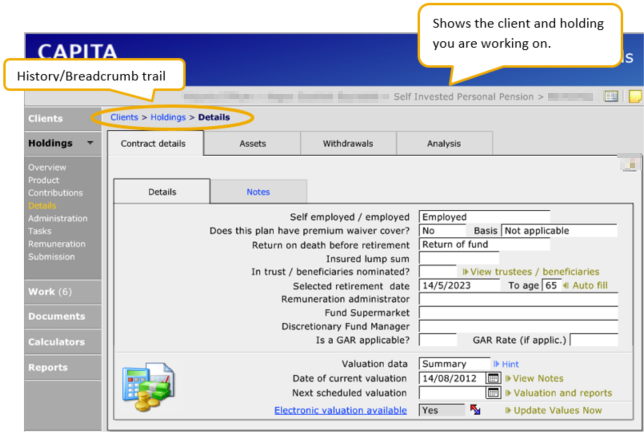The height and width of the screenshot is (436, 644).
Task: Click the Hint link
Action: tap(506, 364)
